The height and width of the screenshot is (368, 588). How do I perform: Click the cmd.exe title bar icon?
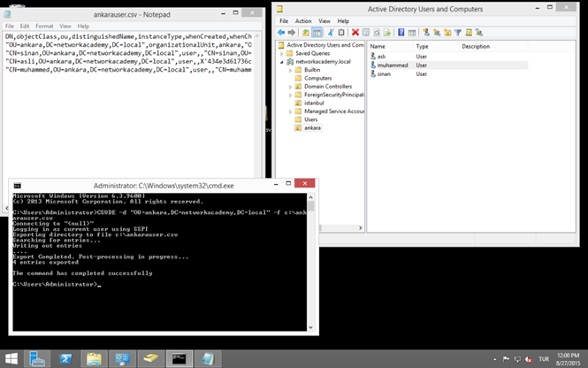(x=18, y=186)
